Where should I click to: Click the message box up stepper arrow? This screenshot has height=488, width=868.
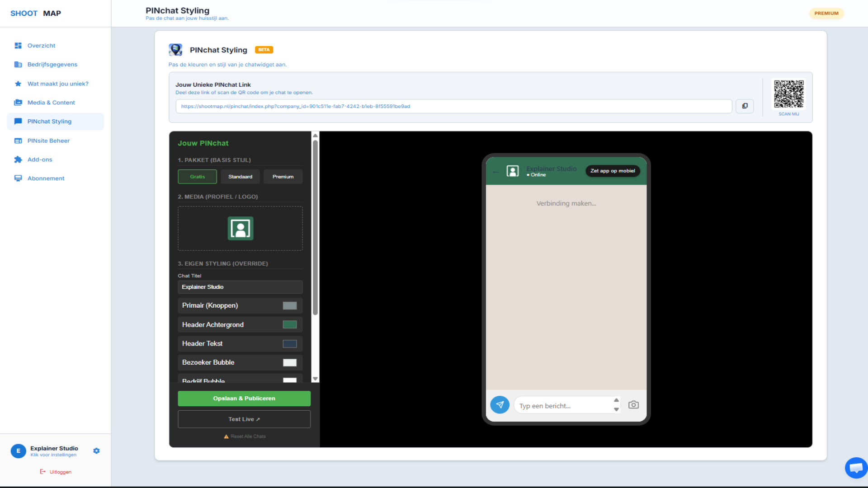616,400
